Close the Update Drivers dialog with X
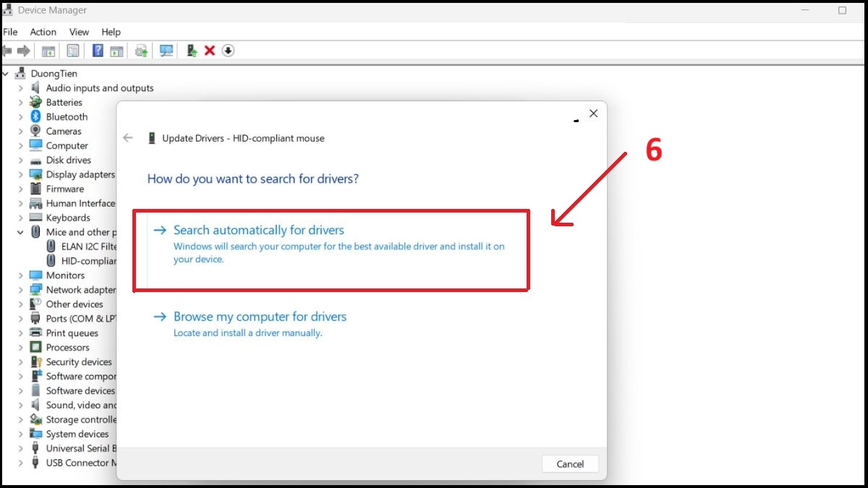 (x=593, y=114)
